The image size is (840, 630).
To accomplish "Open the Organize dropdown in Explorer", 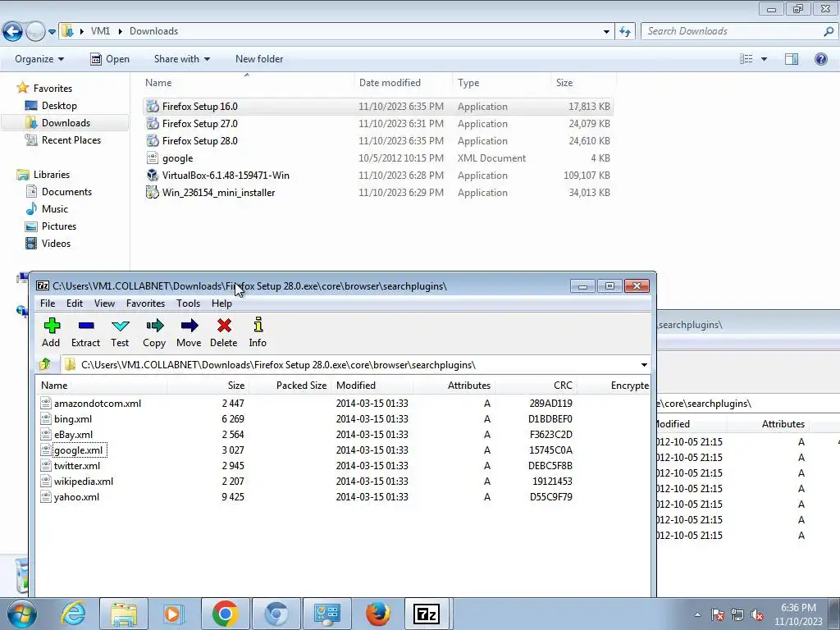I will [x=39, y=59].
